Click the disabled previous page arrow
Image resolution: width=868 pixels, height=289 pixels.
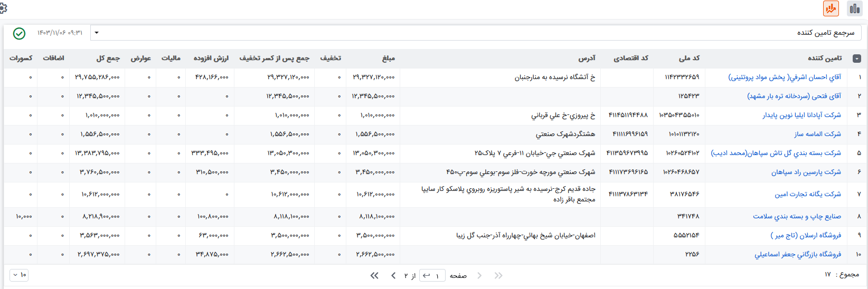click(479, 276)
